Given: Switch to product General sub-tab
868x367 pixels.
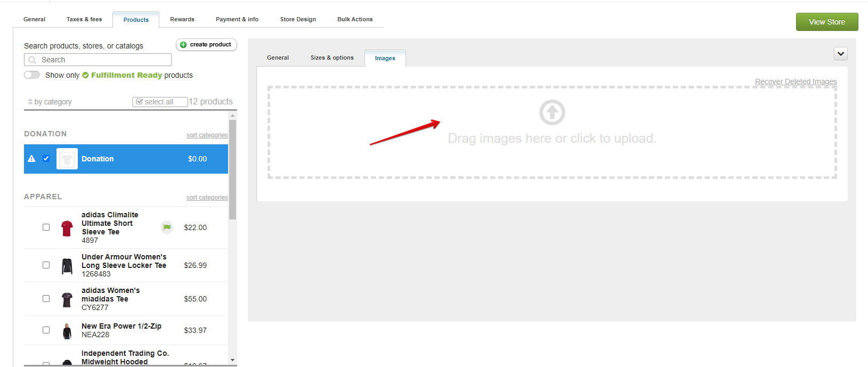Looking at the screenshot, I should (278, 58).
